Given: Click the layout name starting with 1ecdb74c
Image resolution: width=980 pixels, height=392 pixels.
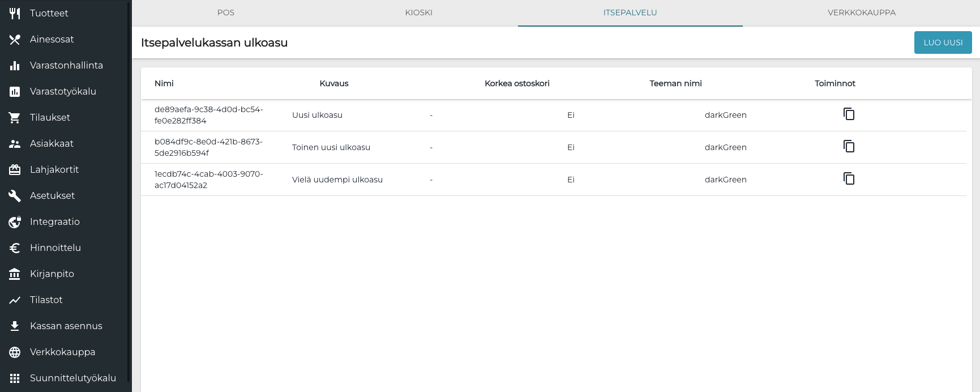Looking at the screenshot, I should (x=209, y=180).
